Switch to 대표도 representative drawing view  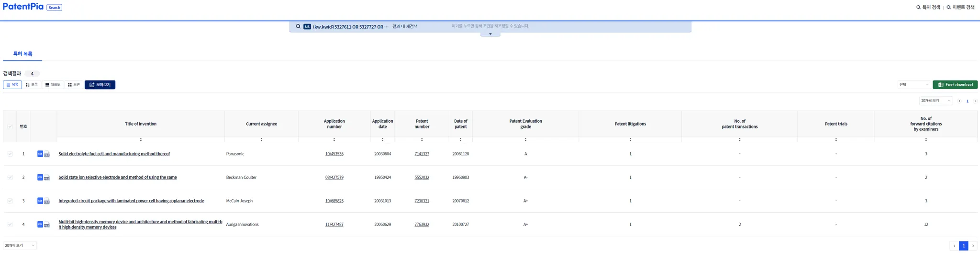point(53,85)
